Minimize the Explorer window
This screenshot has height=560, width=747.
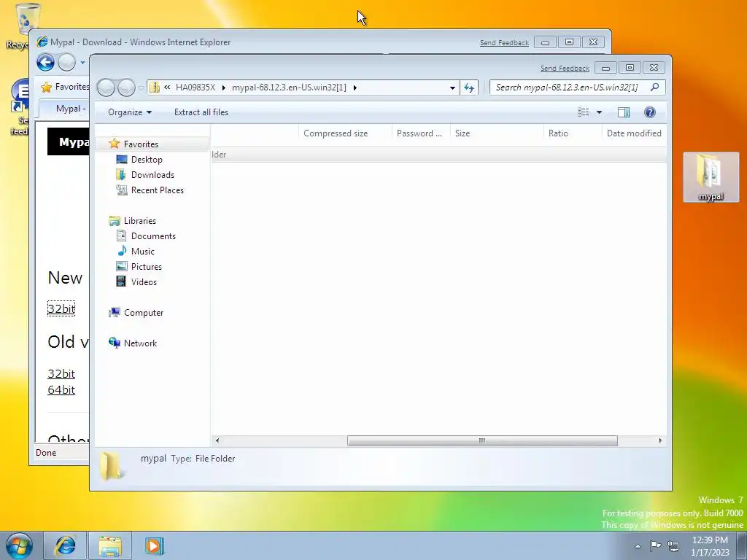pos(605,68)
